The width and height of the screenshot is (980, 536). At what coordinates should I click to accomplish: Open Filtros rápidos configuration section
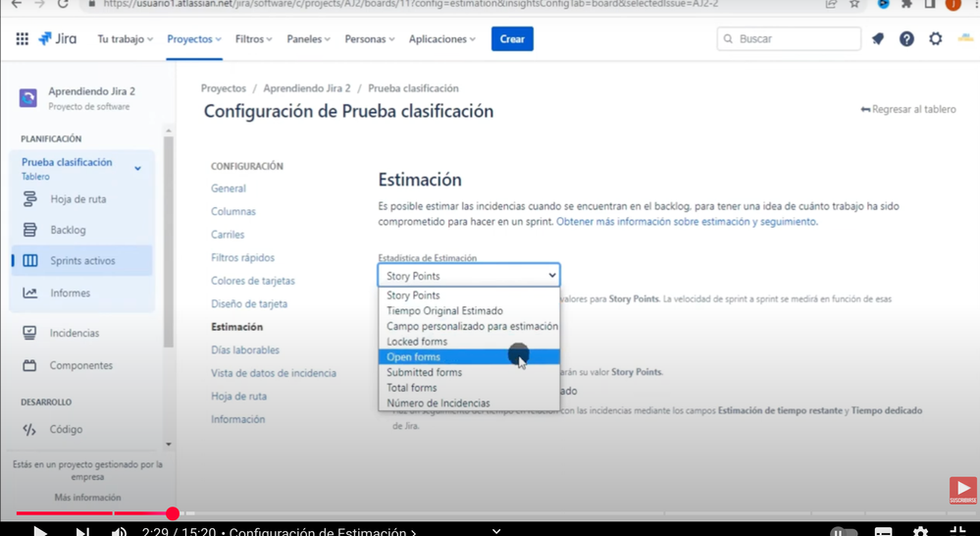(242, 257)
